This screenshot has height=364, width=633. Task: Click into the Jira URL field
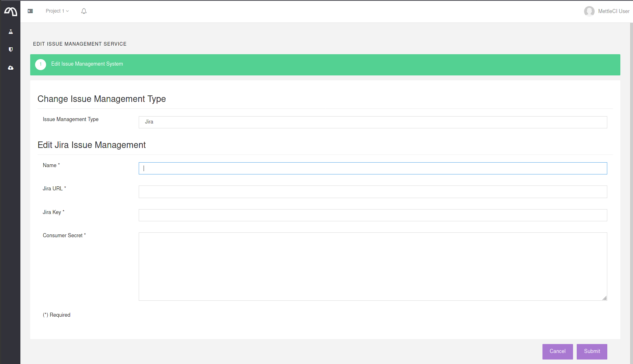(372, 192)
